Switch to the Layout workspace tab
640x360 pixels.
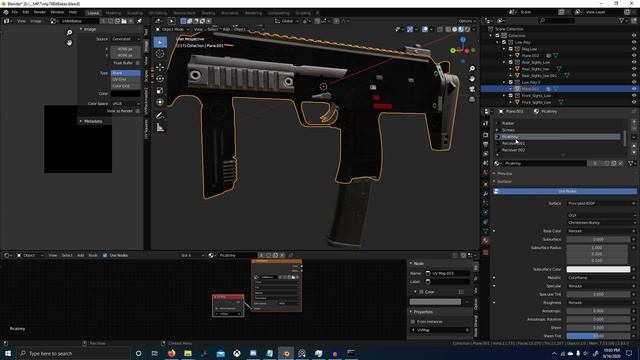click(93, 13)
